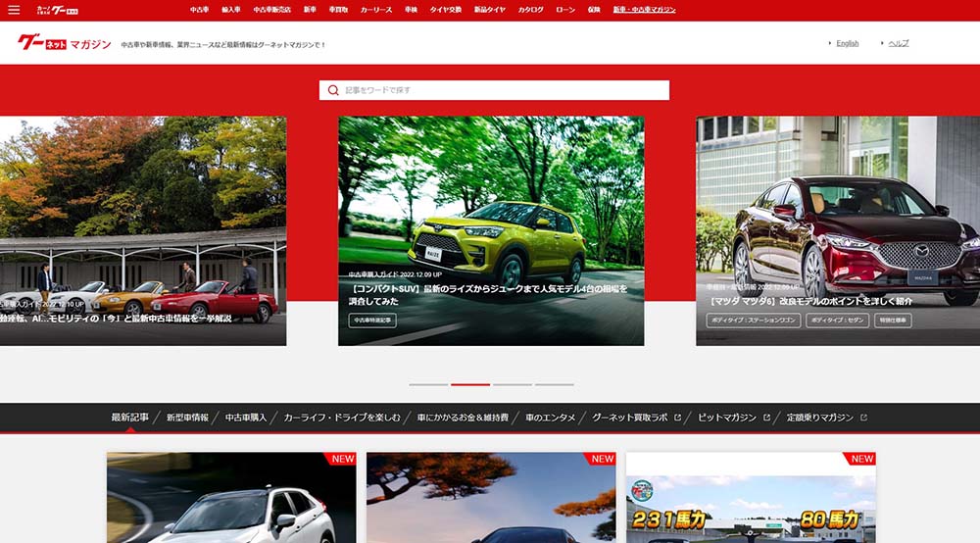Click the arrow marker before English
Screen dimensions: 980x543
tap(830, 43)
